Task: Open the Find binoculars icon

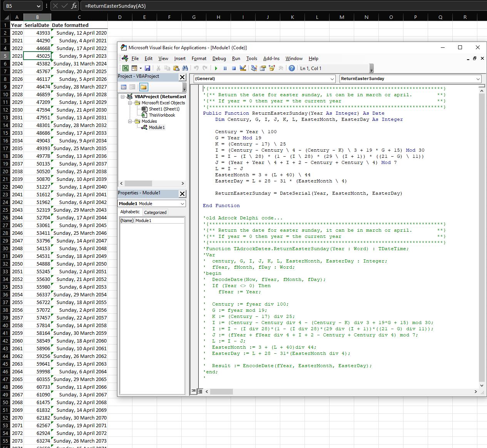Action: 185,69
